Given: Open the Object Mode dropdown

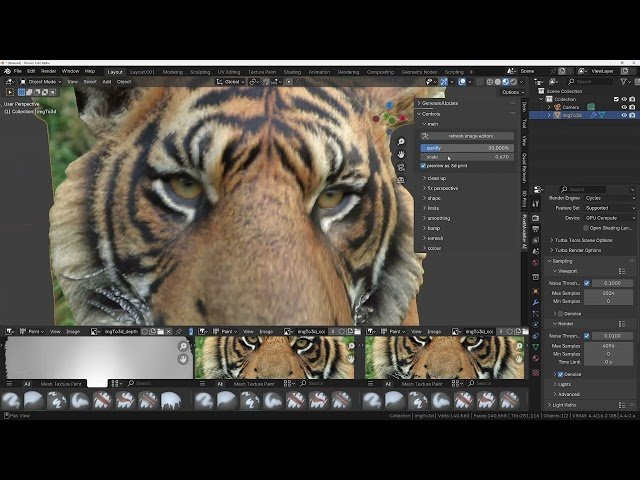Looking at the screenshot, I should [x=41, y=82].
